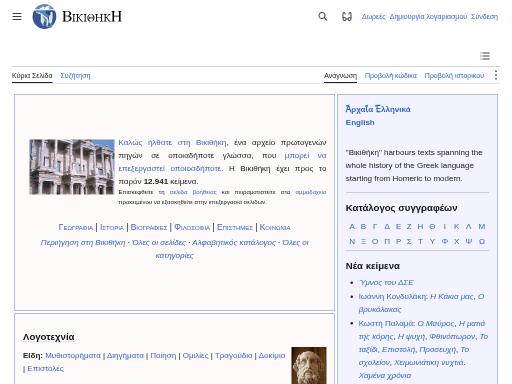The height and width of the screenshot is (384, 512).
Task: Open Δοκίμια genre link
Action: pos(272,355)
